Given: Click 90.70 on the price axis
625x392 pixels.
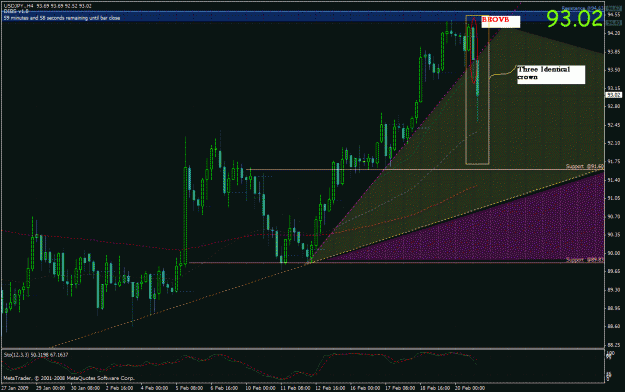Looking at the screenshot, I should [x=613, y=217].
